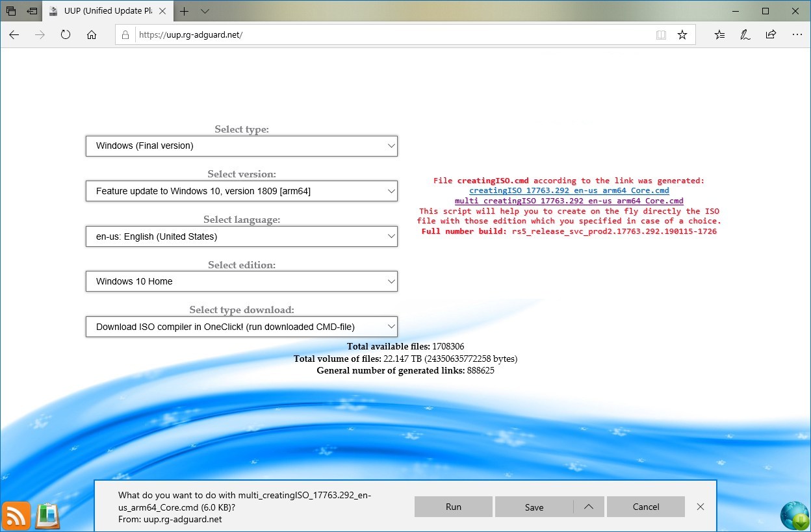Dismiss download bar with X icon

(700, 507)
